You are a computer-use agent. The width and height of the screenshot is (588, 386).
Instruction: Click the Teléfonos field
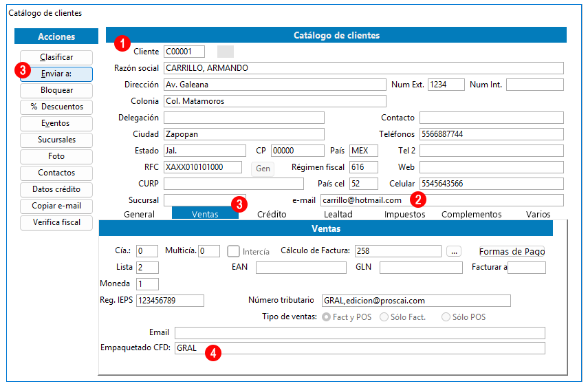click(x=491, y=134)
